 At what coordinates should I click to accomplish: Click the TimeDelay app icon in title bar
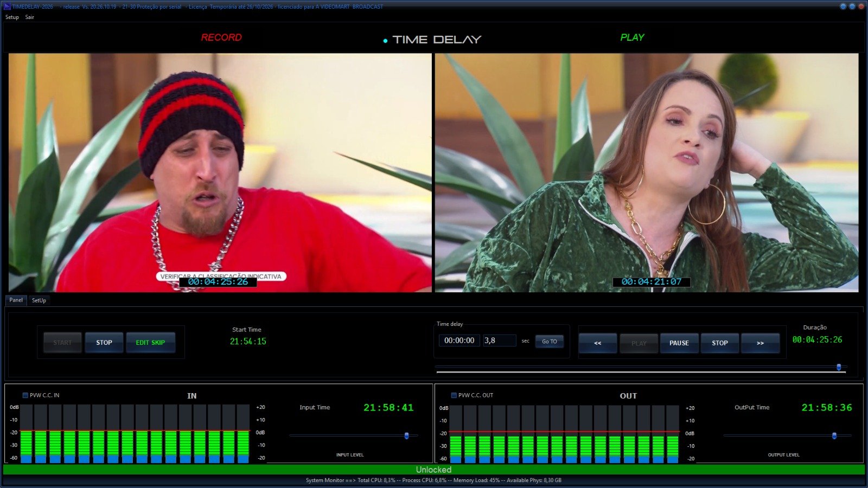pos(7,7)
